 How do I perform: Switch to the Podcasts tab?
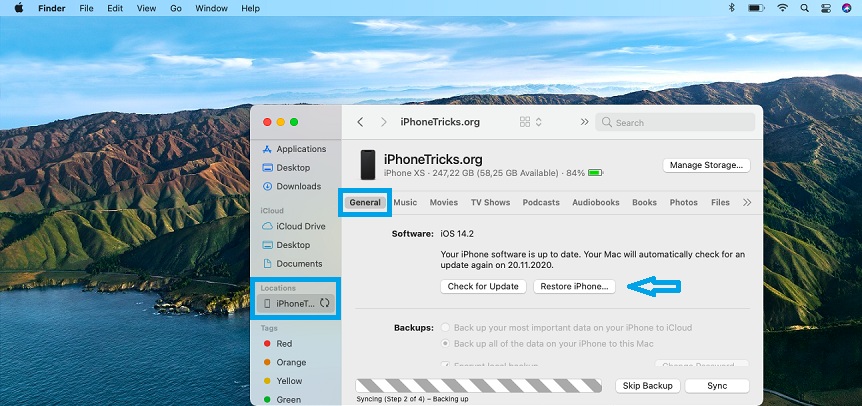point(541,202)
